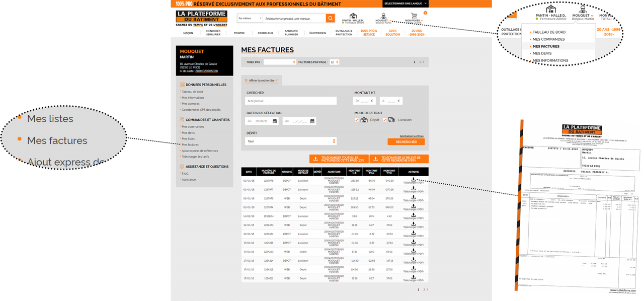Download PDF for invoice 1267974
The height and width of the screenshot is (301, 644).
[x=414, y=206]
